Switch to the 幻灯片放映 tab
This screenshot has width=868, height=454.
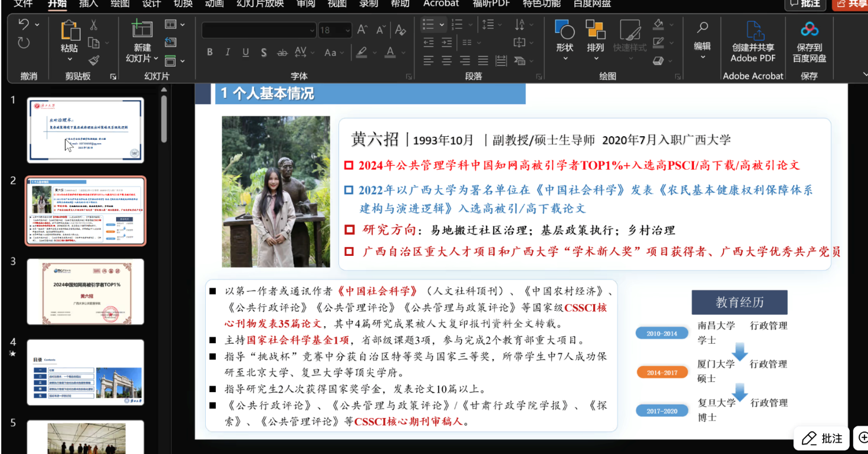point(260,4)
